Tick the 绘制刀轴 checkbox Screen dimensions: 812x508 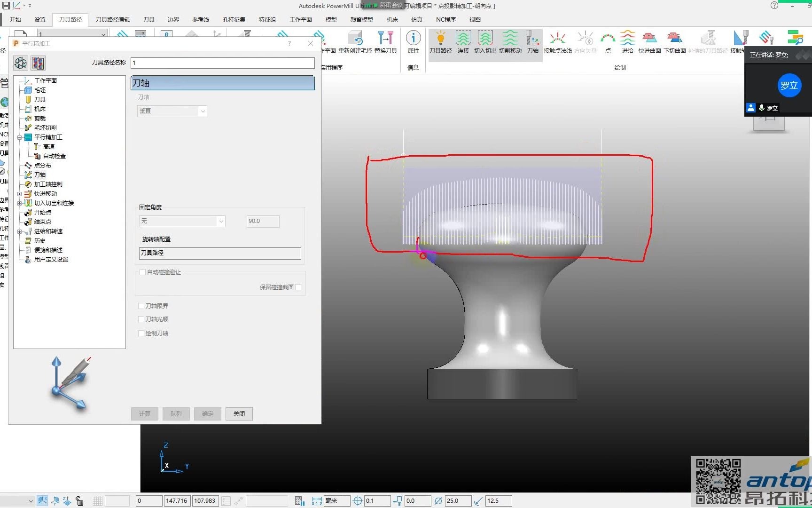(141, 333)
